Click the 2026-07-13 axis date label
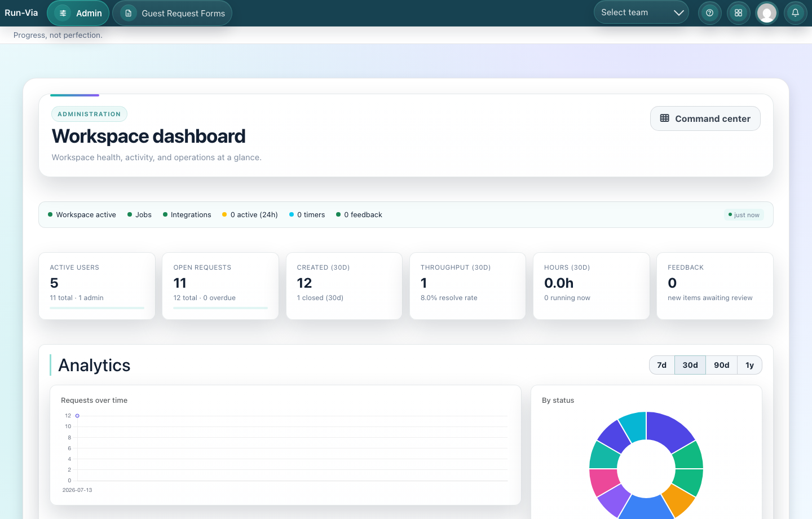The height and width of the screenshot is (519, 812). (77, 490)
